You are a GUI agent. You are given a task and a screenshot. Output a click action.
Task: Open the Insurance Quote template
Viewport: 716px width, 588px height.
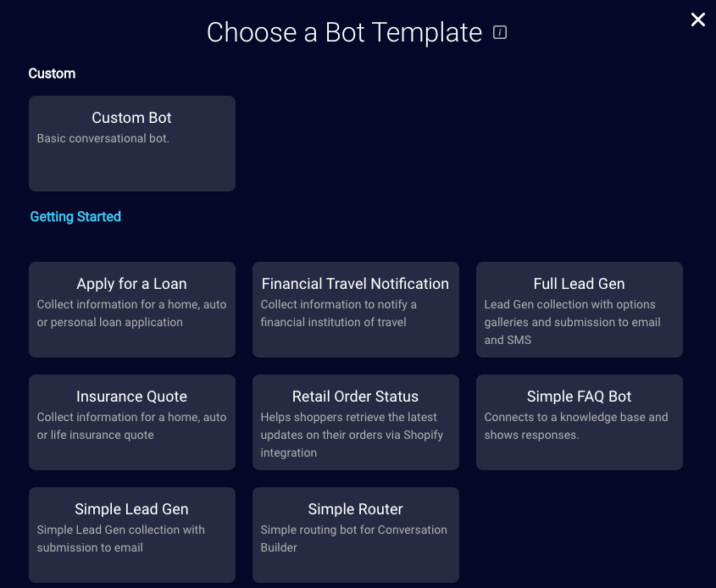coord(132,422)
